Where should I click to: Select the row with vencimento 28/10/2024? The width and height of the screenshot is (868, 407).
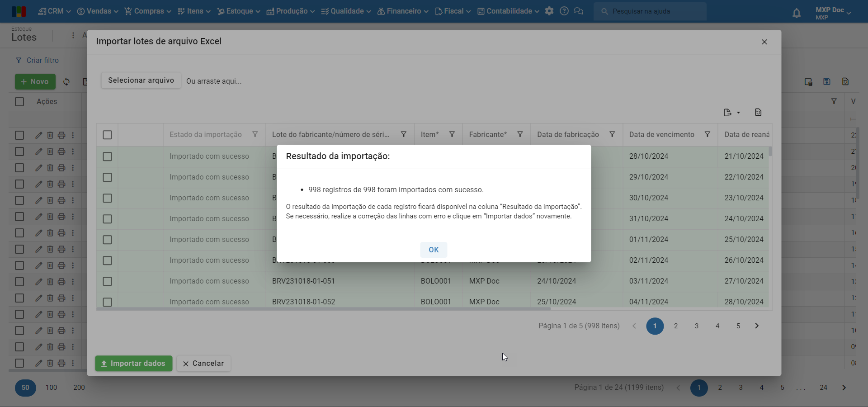(107, 156)
